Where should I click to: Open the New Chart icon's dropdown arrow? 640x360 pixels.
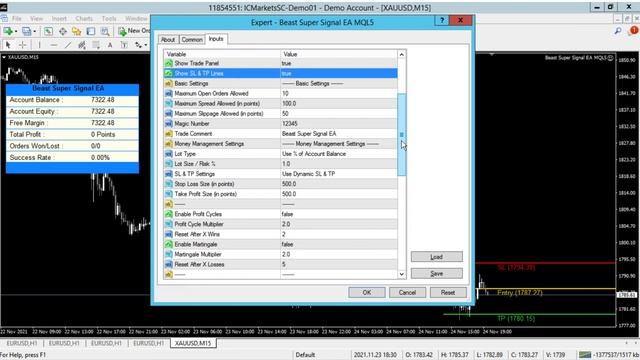16,31
